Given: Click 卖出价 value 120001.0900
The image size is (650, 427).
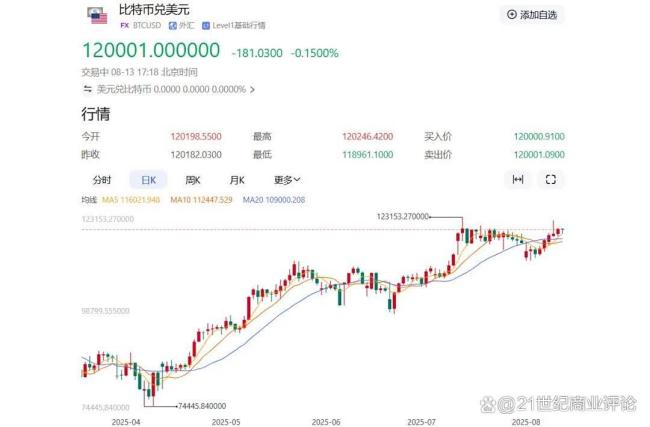Looking at the screenshot, I should [539, 155].
